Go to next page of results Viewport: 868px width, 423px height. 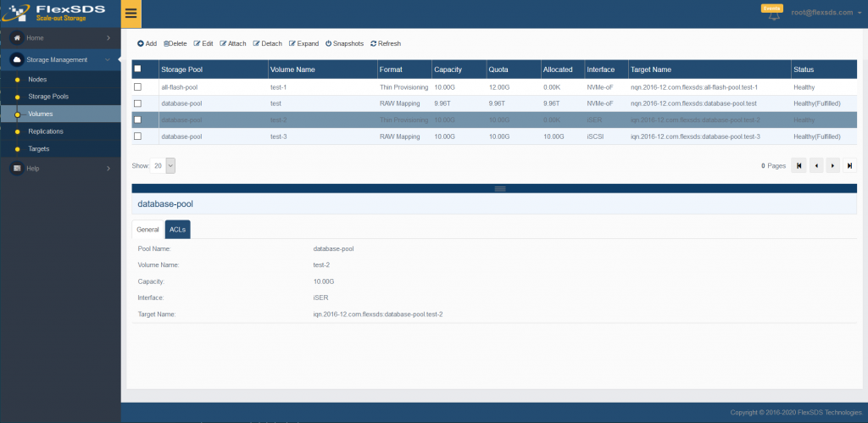point(832,165)
